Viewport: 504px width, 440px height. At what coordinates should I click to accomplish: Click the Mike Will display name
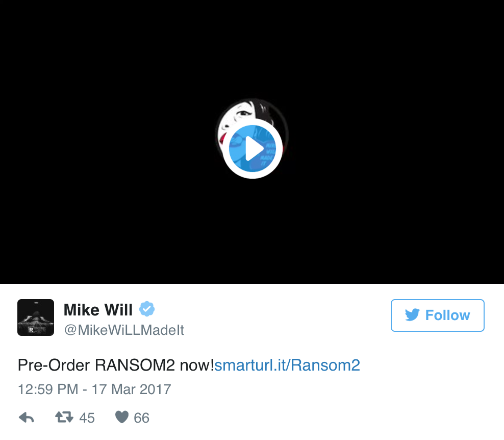(x=98, y=310)
